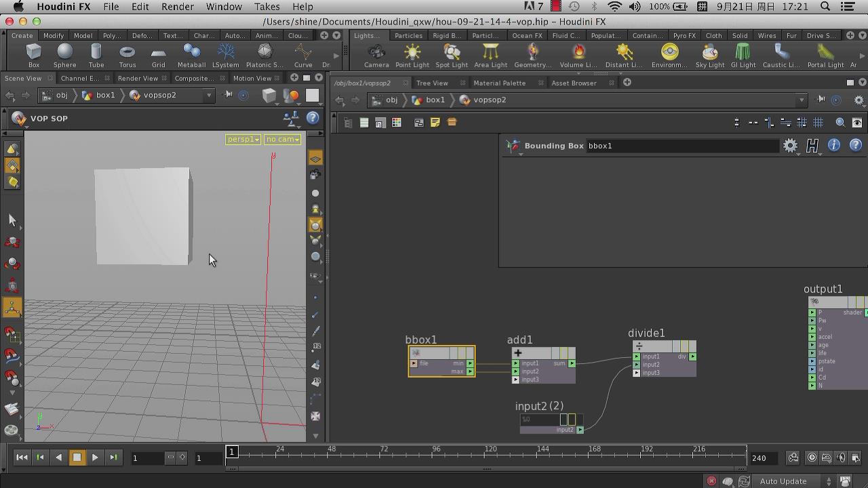Add a Spot Light
This screenshot has height=488, width=868.
(x=452, y=56)
